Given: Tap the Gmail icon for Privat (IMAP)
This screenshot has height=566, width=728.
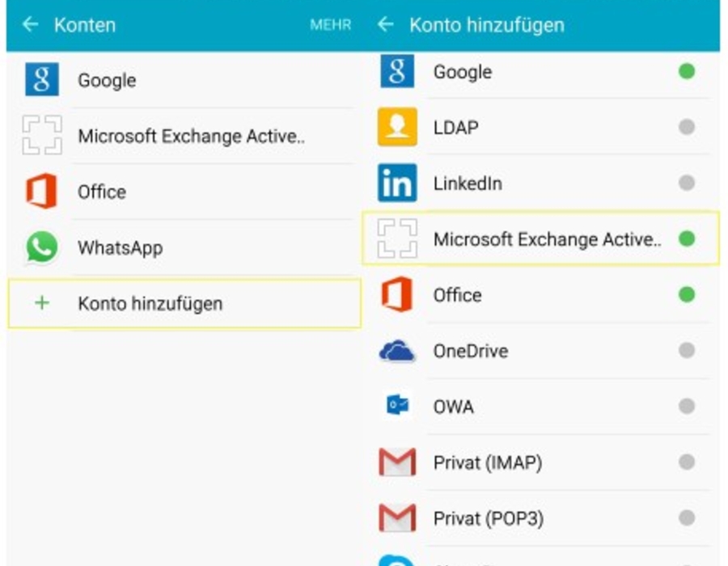Looking at the screenshot, I should click(x=397, y=462).
